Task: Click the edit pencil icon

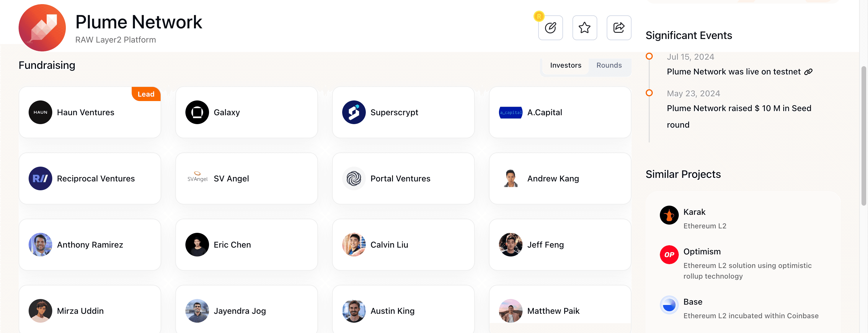Action: tap(550, 28)
